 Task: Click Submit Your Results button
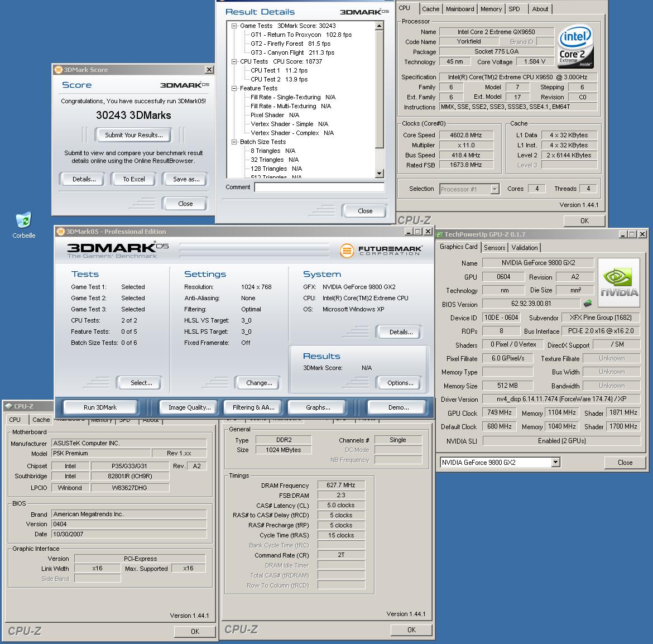[x=133, y=135]
